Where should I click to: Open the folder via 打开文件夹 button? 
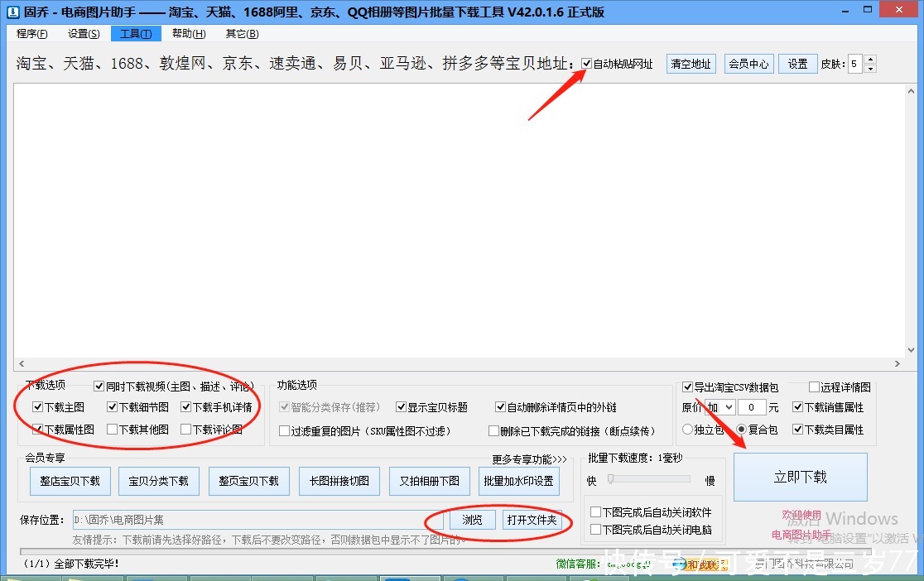pos(532,520)
